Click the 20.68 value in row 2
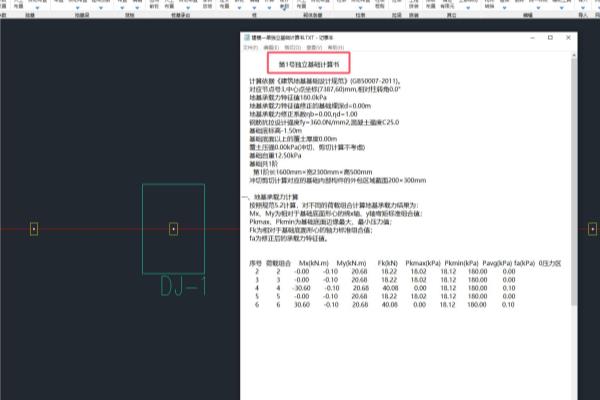 (359, 271)
